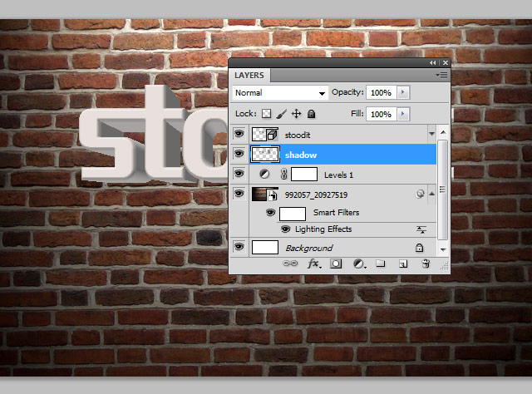Click the Smart Filters mask thumbnail

(293, 214)
